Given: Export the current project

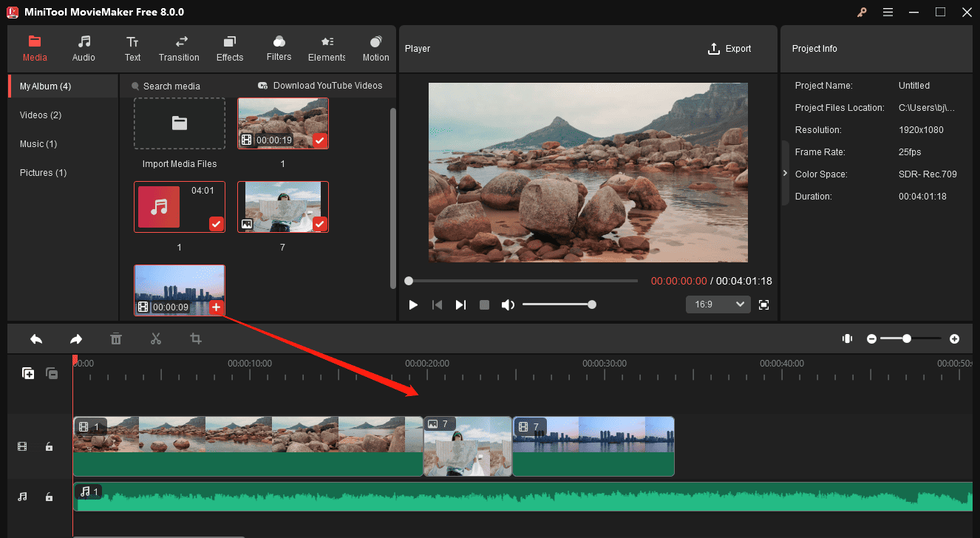Looking at the screenshot, I should point(729,48).
